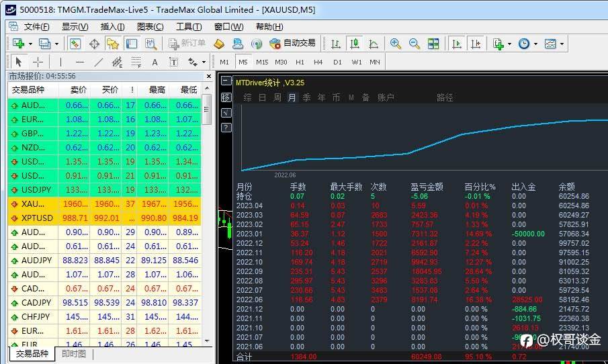Switch to the 交易品种 tab

(x=32, y=353)
